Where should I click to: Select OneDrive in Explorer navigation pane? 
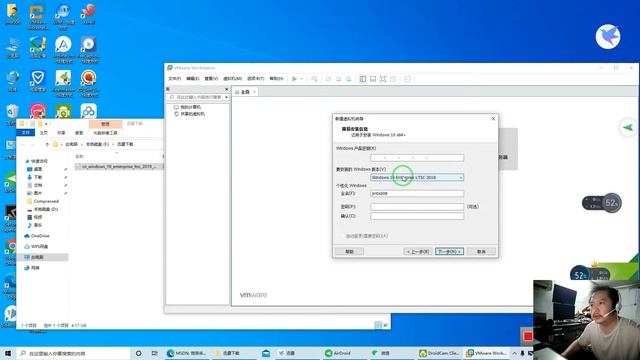pos(37,236)
